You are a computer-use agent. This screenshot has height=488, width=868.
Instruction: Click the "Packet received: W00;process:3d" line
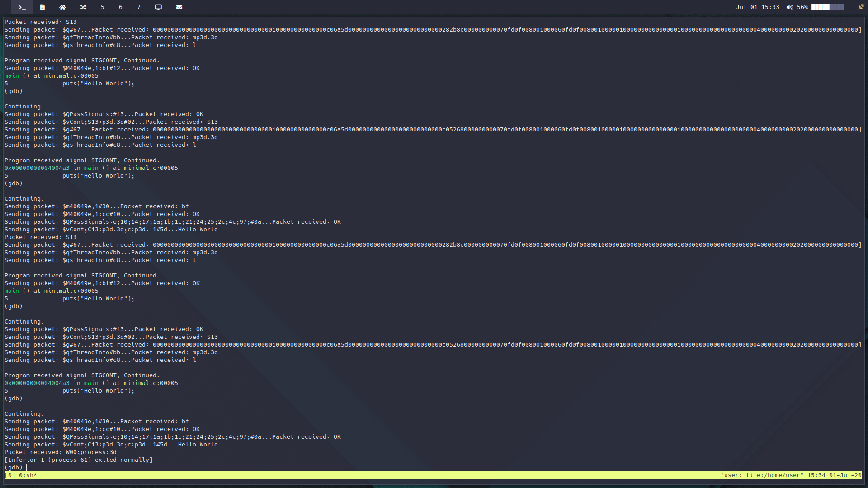tap(61, 452)
